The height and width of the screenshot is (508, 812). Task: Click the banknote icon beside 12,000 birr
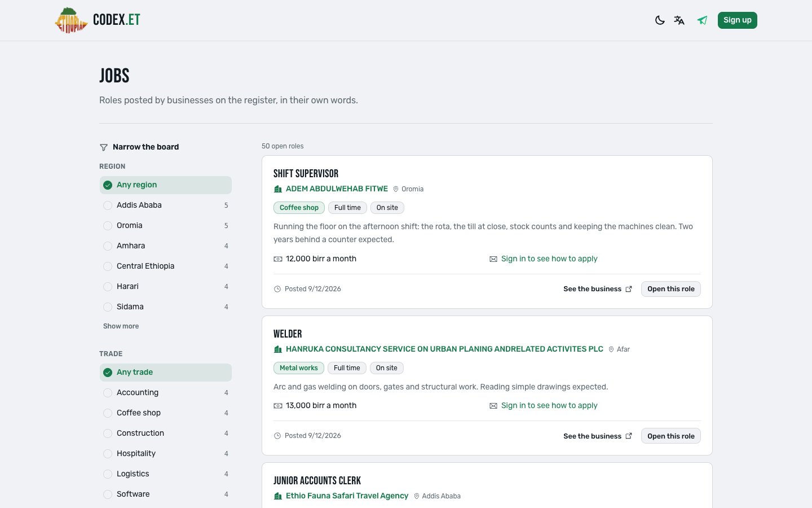click(278, 259)
